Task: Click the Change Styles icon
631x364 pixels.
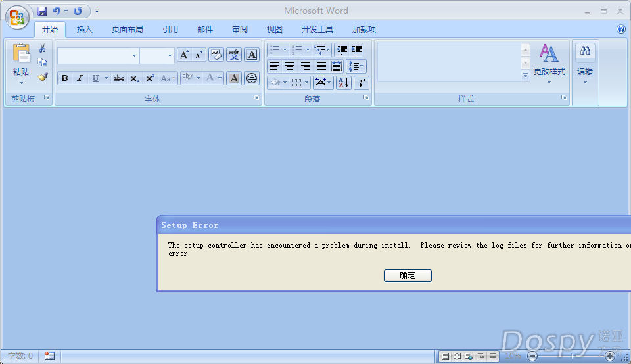Action: click(x=549, y=53)
